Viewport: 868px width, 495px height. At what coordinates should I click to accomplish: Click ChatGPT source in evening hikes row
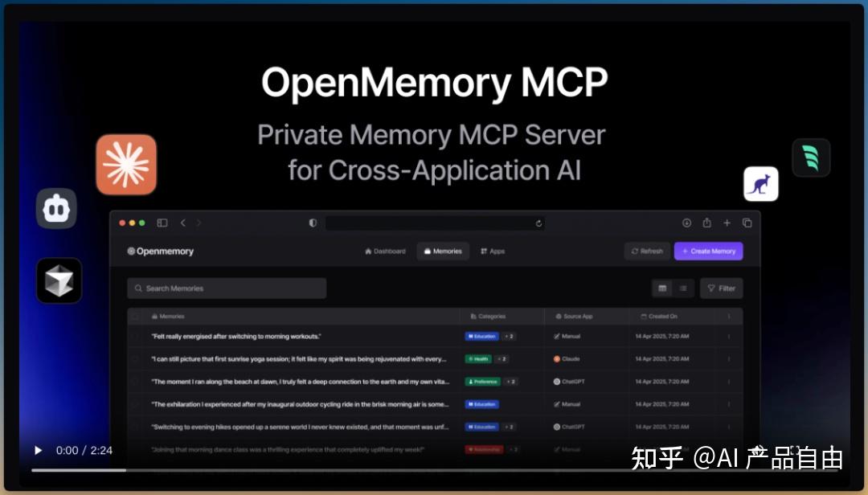(x=569, y=427)
